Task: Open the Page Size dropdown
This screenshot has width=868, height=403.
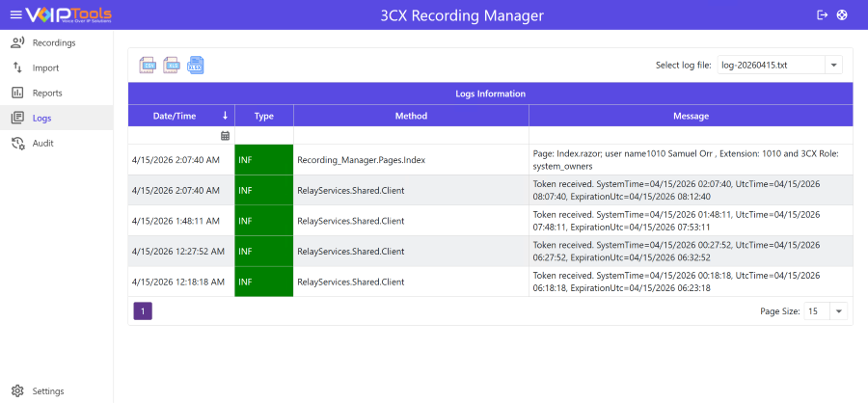Action: tap(838, 311)
